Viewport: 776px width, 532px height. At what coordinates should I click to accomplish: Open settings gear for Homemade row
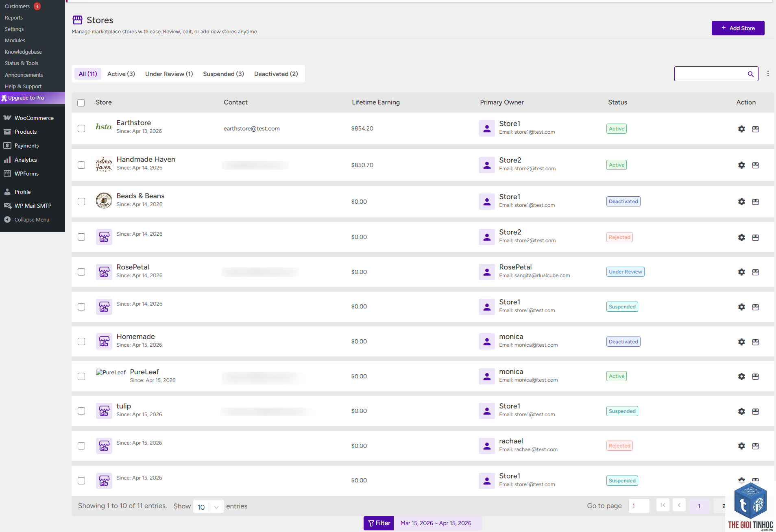741,342
